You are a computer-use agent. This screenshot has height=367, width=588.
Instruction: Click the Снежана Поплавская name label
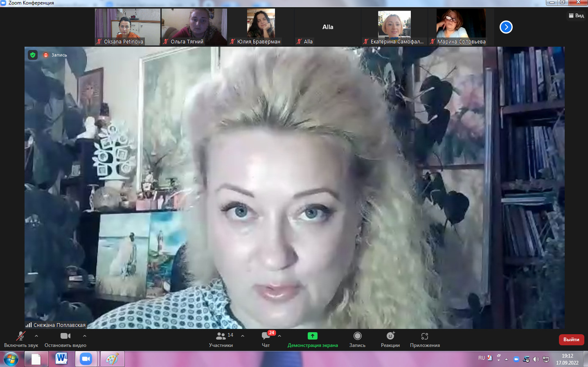(x=60, y=325)
